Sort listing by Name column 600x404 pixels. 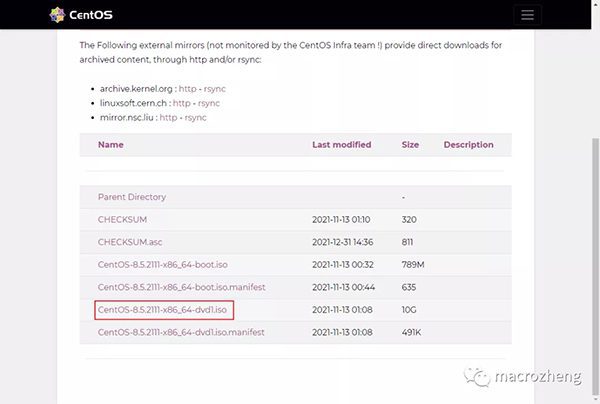coord(111,145)
